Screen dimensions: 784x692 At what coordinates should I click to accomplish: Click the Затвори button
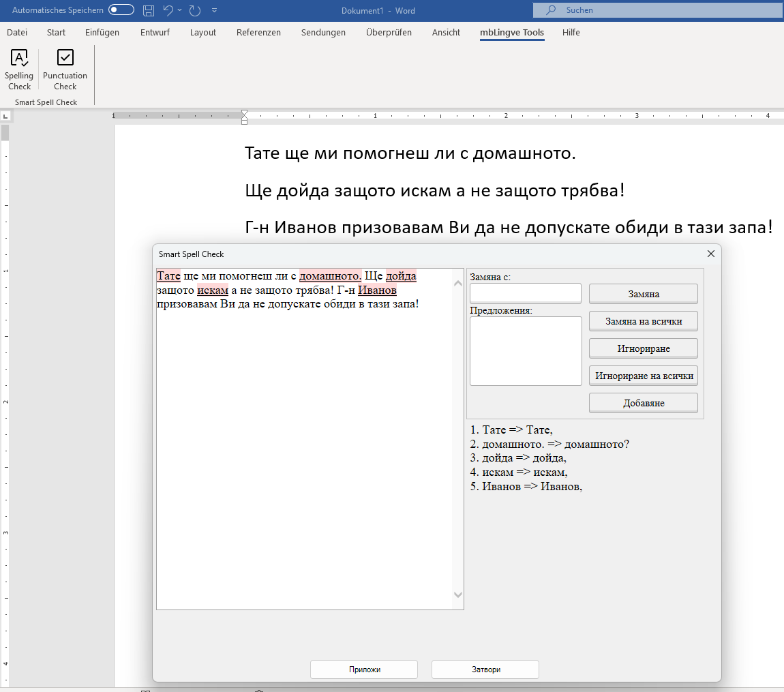485,670
